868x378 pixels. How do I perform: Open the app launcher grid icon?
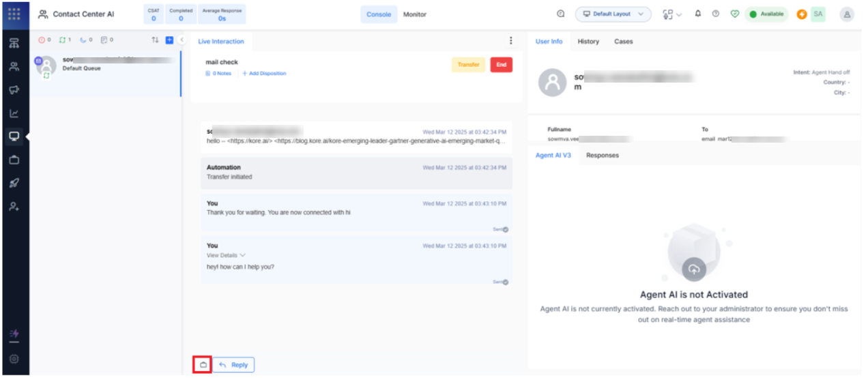coord(14,14)
